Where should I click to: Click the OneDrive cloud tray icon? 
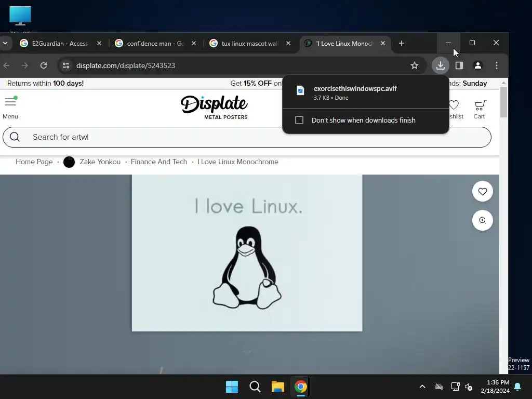[439, 387]
